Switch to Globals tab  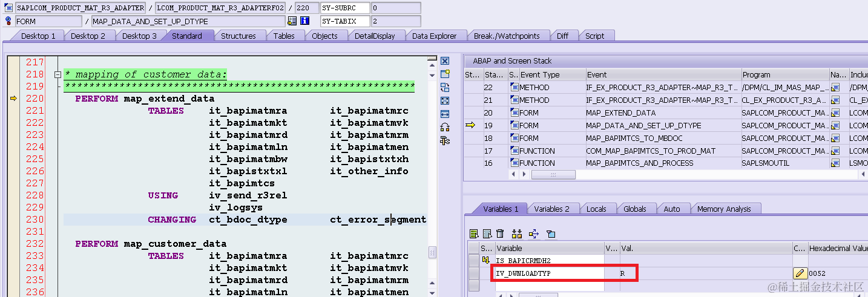point(635,209)
